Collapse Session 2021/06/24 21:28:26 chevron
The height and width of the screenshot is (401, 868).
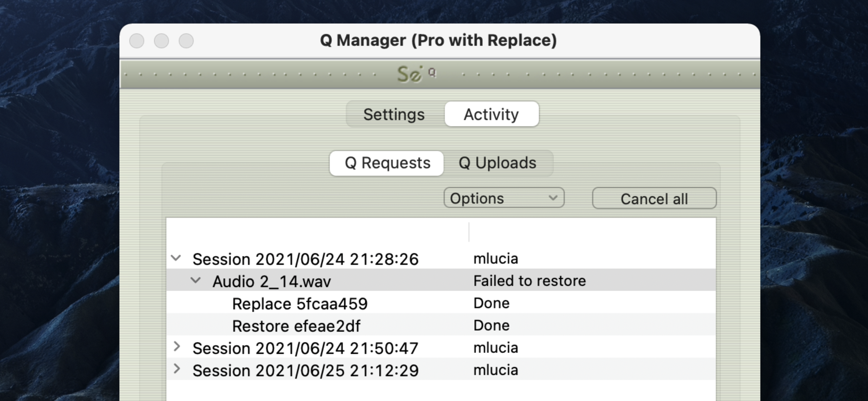pos(176,258)
